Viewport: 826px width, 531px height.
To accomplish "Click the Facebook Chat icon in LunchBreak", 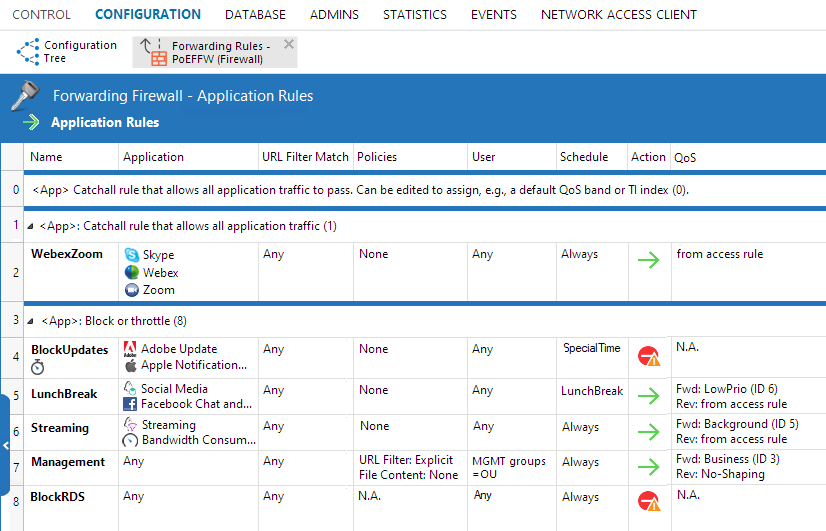I will pos(130,405).
